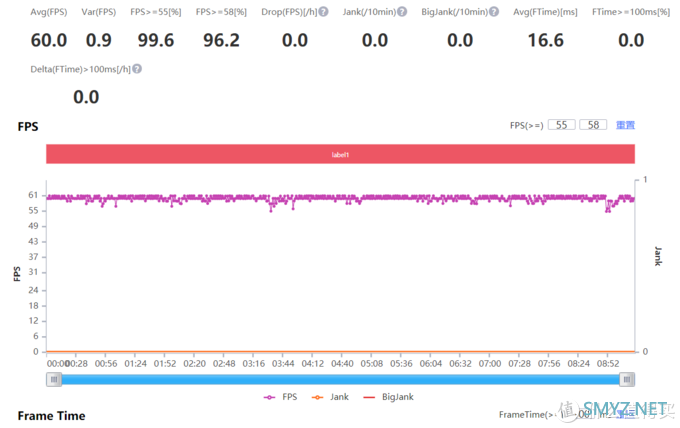680x428 pixels.
Task: Select the FPS threshold field showing 58
Action: coord(593,125)
